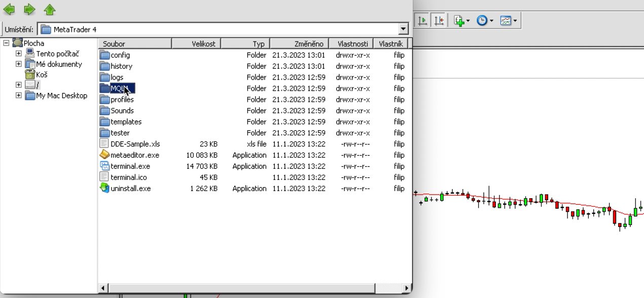Click right arrow of horizontal scrollbar
Viewport: 644px width, 298px height.
tap(407, 288)
